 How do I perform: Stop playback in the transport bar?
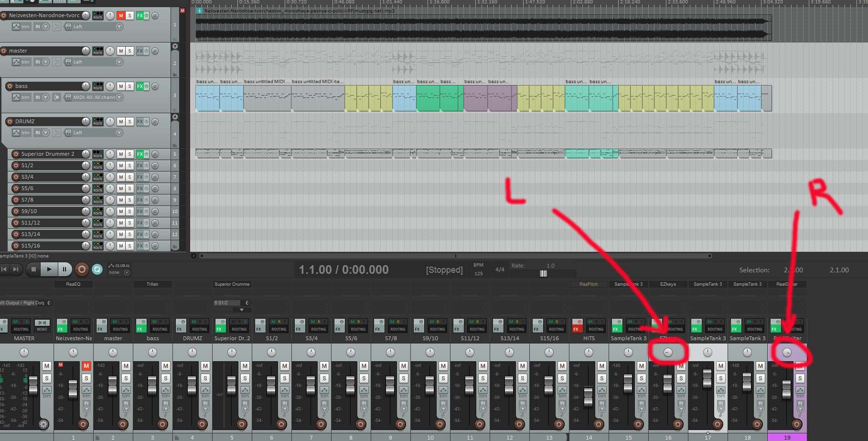33,269
